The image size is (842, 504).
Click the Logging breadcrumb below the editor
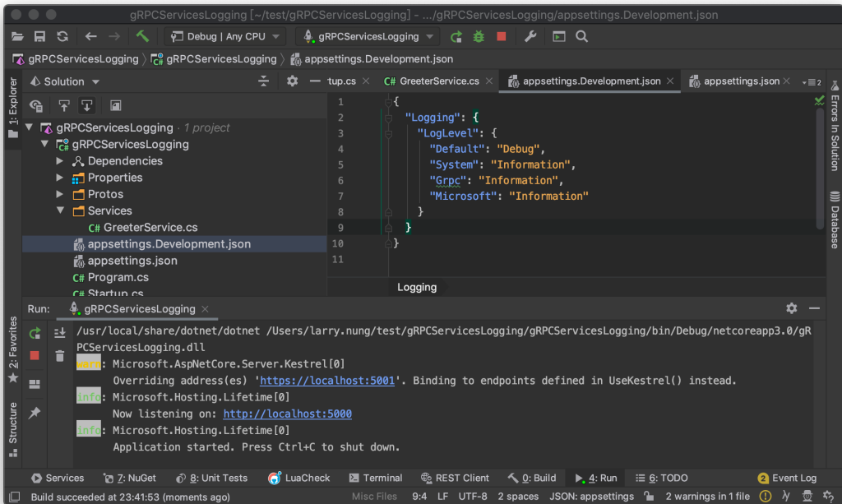[417, 287]
